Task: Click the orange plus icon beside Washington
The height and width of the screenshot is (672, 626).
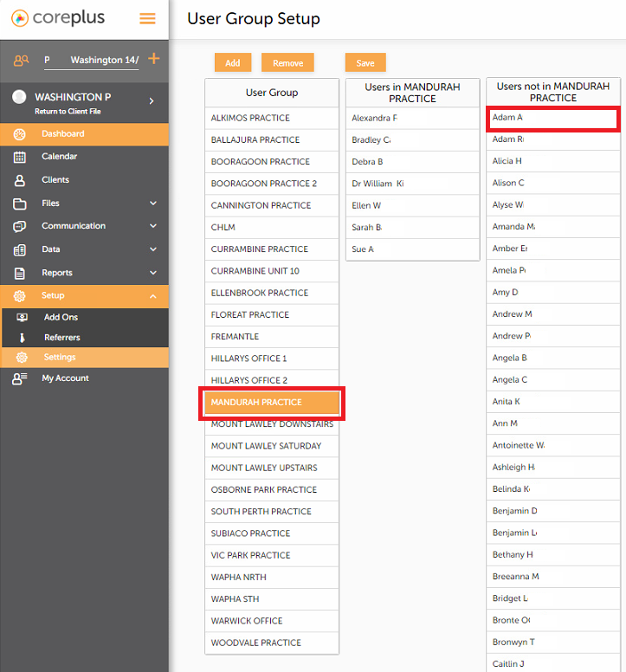Action: (x=154, y=59)
